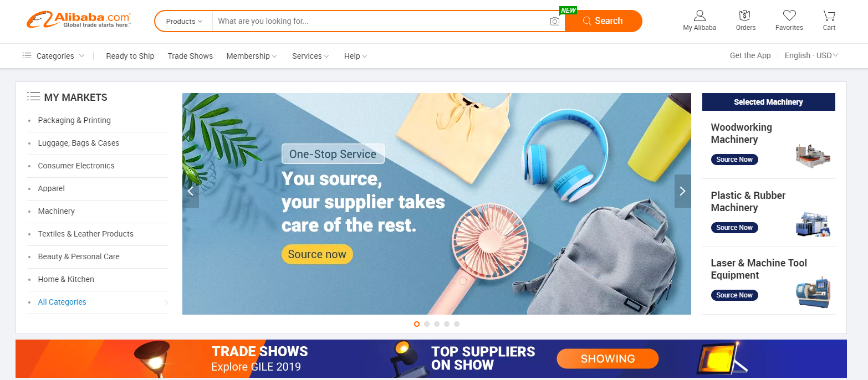Open My Alibaba account icon
The height and width of the screenshot is (380, 868).
pyautogui.click(x=699, y=16)
